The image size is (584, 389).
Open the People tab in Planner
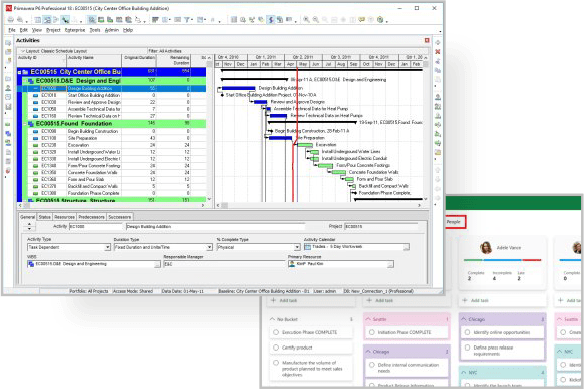454,222
